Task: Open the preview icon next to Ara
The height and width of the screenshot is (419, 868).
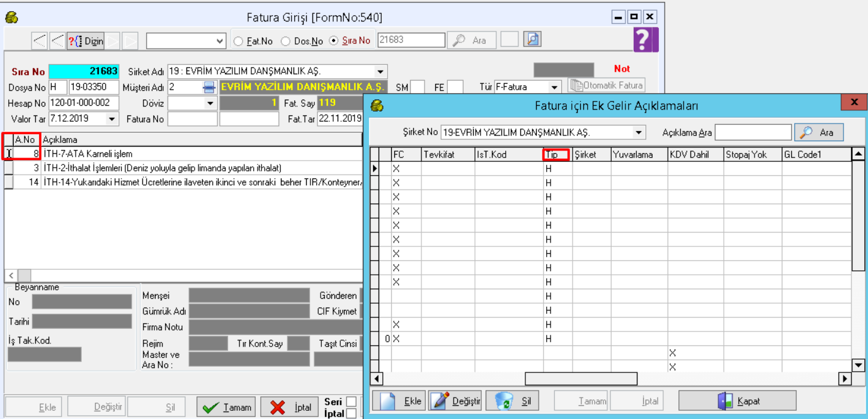Action: point(532,40)
